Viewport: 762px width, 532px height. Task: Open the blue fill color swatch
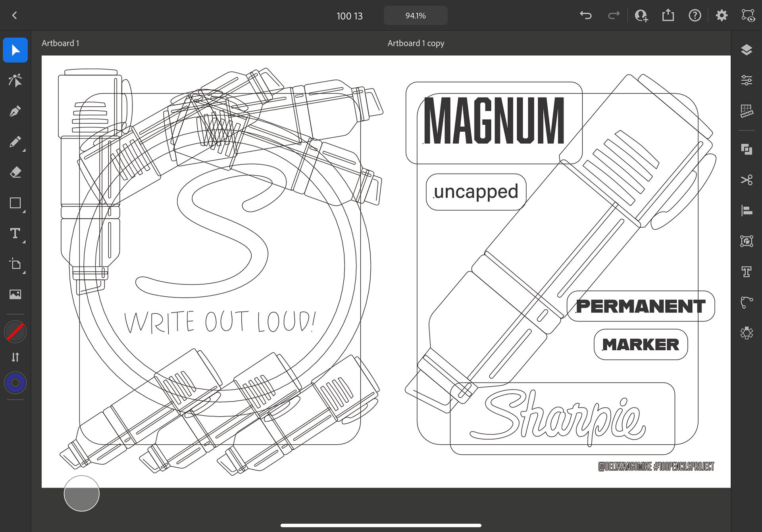(15, 383)
